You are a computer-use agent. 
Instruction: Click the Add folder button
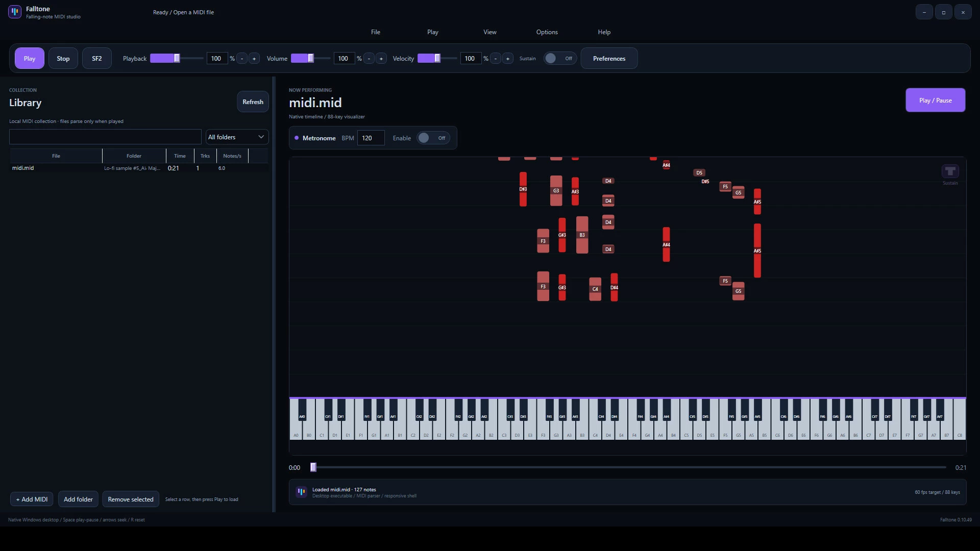pyautogui.click(x=78, y=499)
